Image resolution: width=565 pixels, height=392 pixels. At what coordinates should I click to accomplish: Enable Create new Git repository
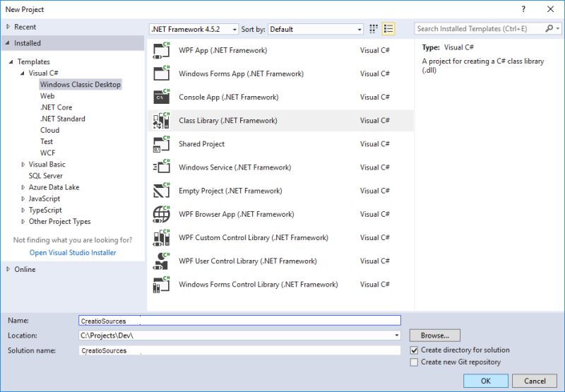point(415,362)
